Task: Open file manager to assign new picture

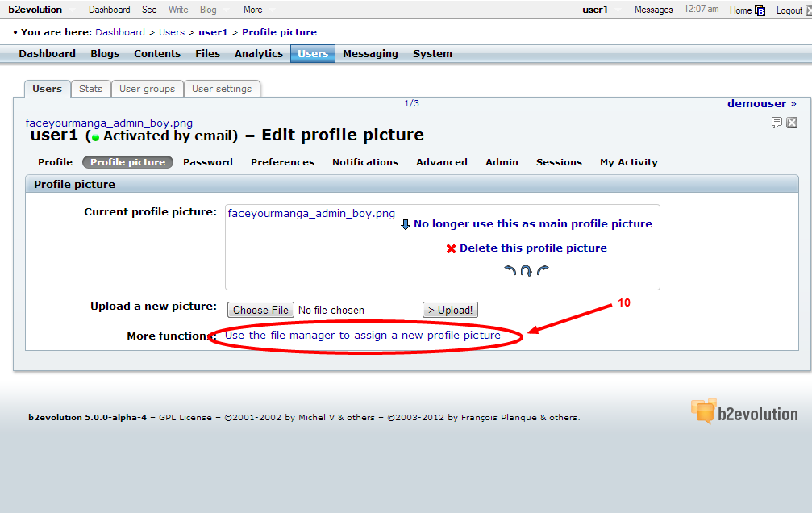Action: pos(363,336)
